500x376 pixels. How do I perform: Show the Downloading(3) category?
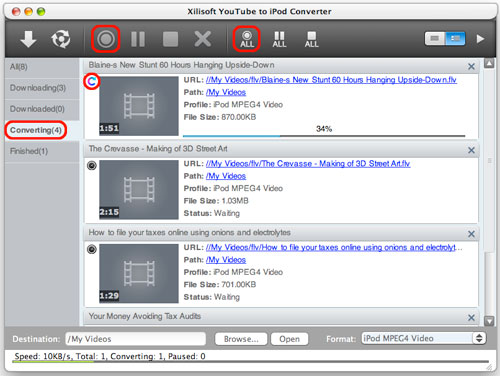point(42,88)
